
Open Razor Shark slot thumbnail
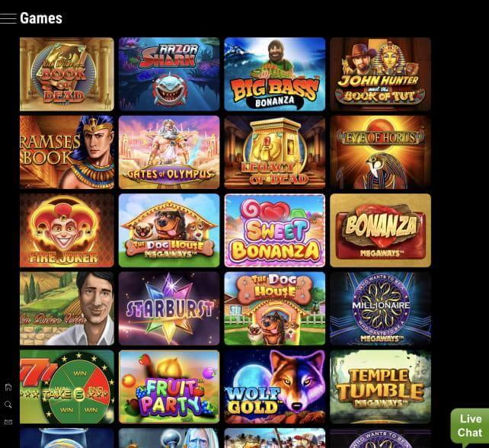tap(169, 74)
